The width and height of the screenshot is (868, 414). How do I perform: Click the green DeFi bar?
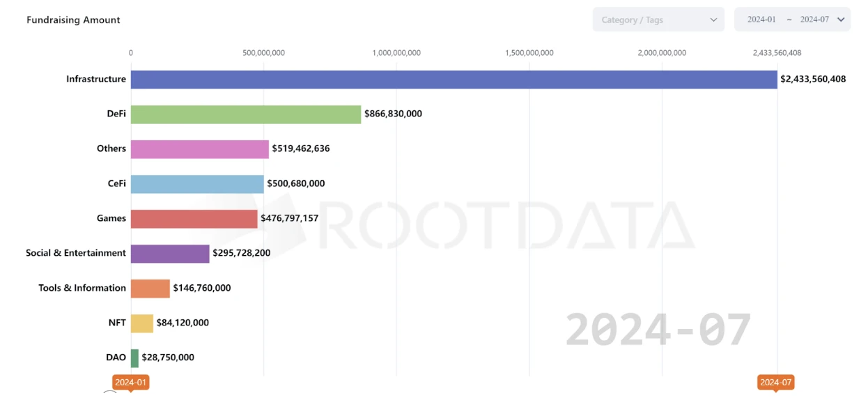click(x=246, y=114)
